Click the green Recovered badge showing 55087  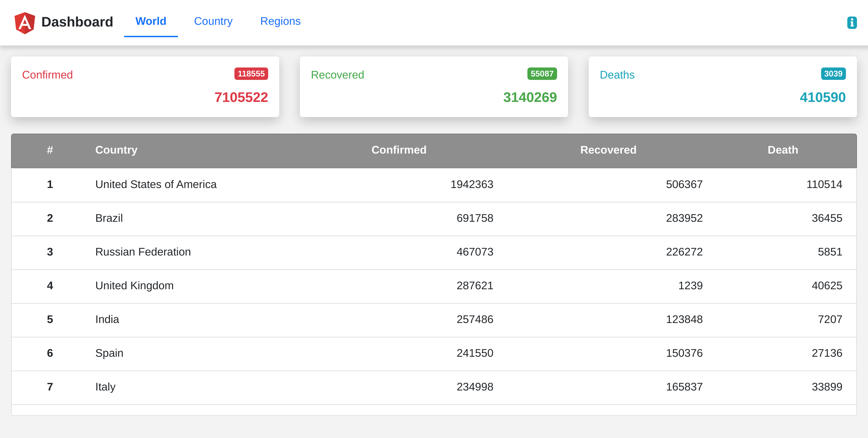click(542, 74)
